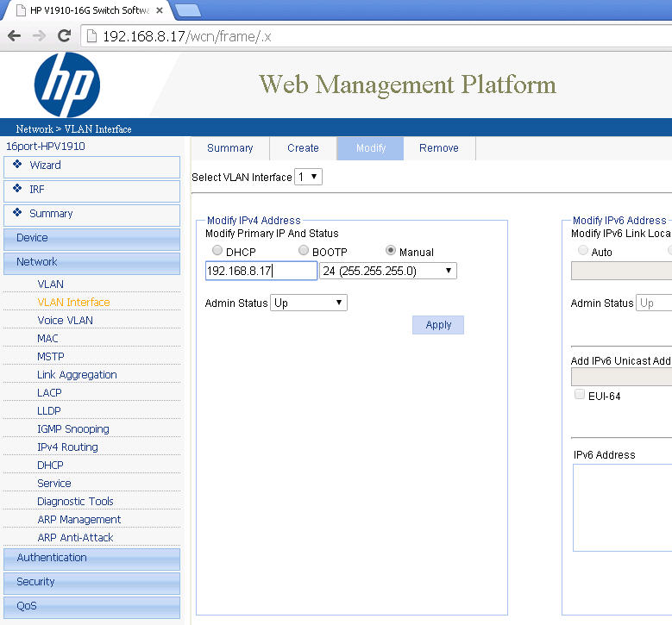The width and height of the screenshot is (672, 625).
Task: Switch to the Remove tab
Action: point(438,148)
